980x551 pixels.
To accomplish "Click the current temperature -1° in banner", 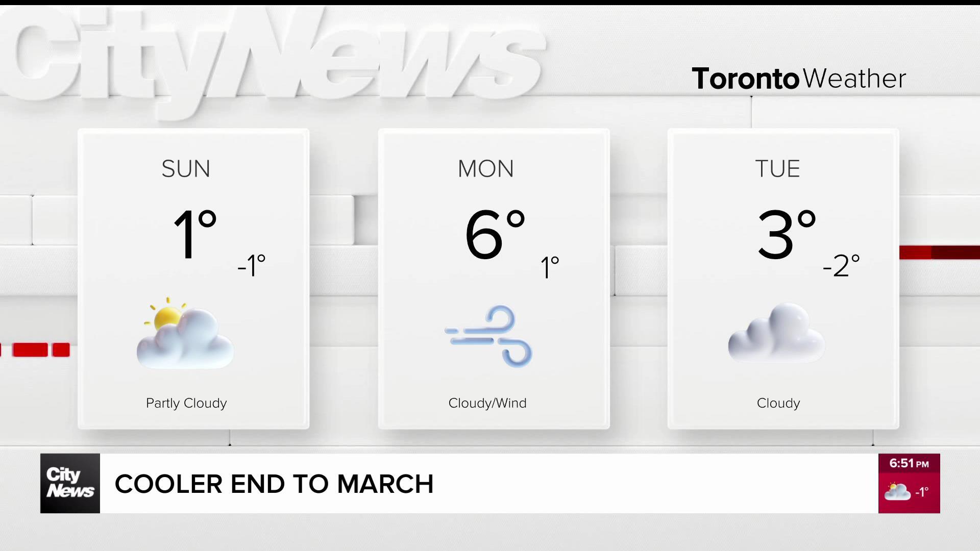I will pyautogui.click(x=922, y=492).
